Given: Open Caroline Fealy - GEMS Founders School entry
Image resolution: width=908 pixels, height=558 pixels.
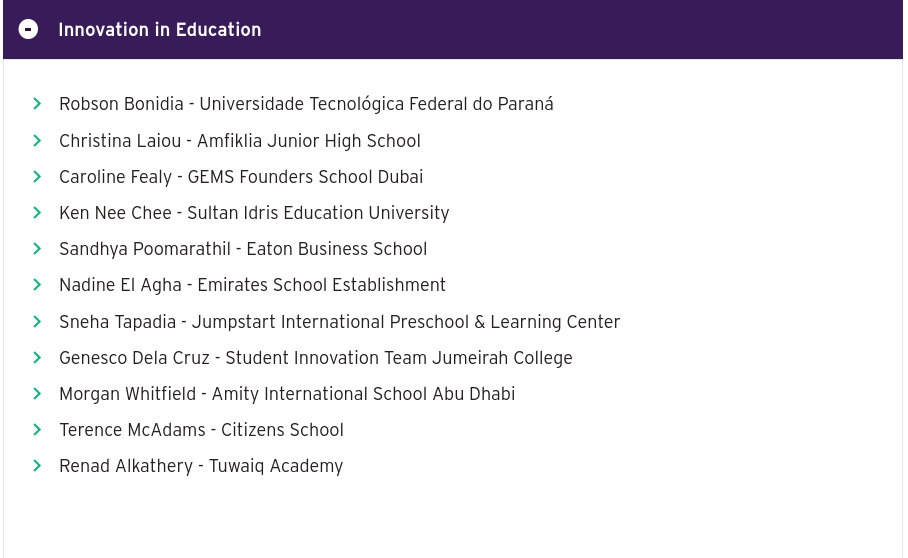Looking at the screenshot, I should tap(241, 177).
